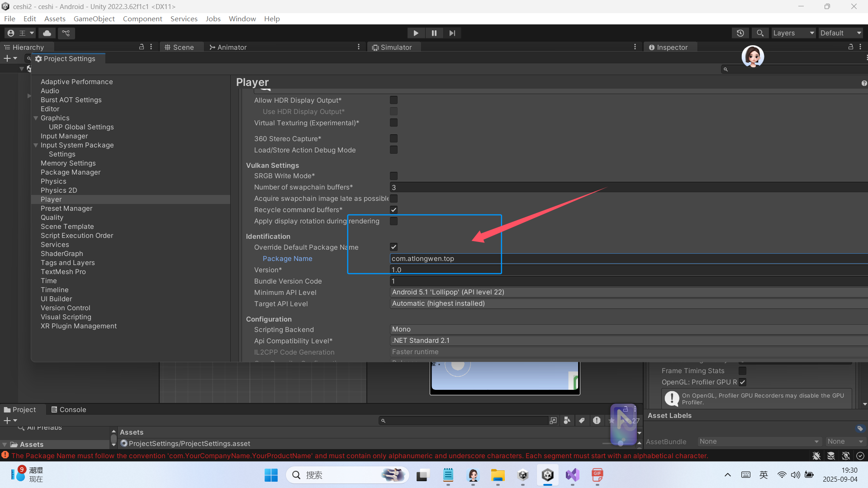Image resolution: width=868 pixels, height=488 pixels.
Task: Open the GameObject menu
Action: (x=94, y=19)
